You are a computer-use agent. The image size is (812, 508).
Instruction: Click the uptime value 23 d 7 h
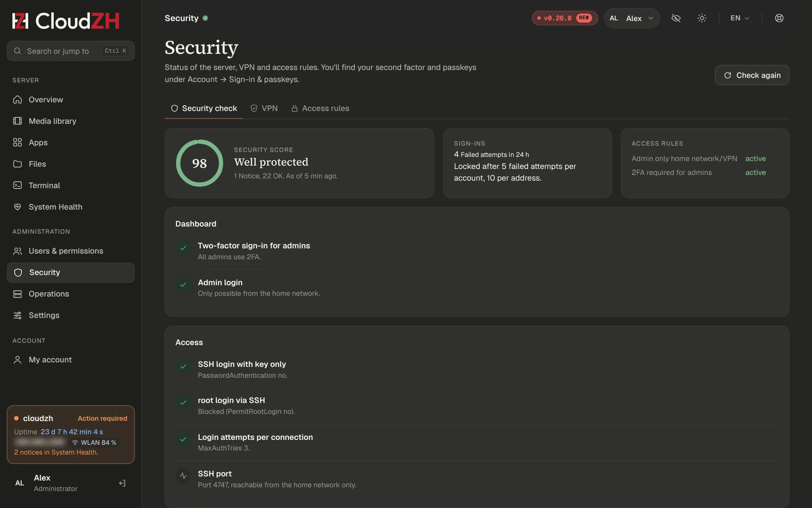pos(72,432)
